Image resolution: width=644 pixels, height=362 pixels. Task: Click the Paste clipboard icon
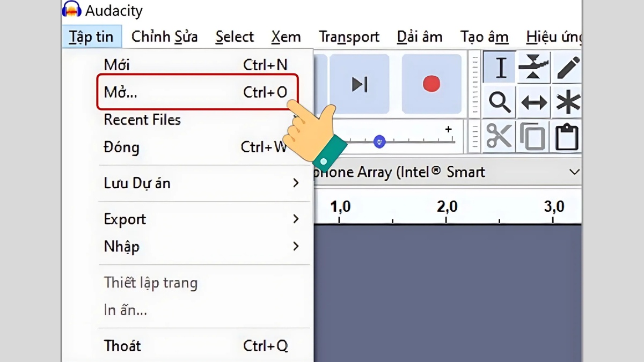567,136
